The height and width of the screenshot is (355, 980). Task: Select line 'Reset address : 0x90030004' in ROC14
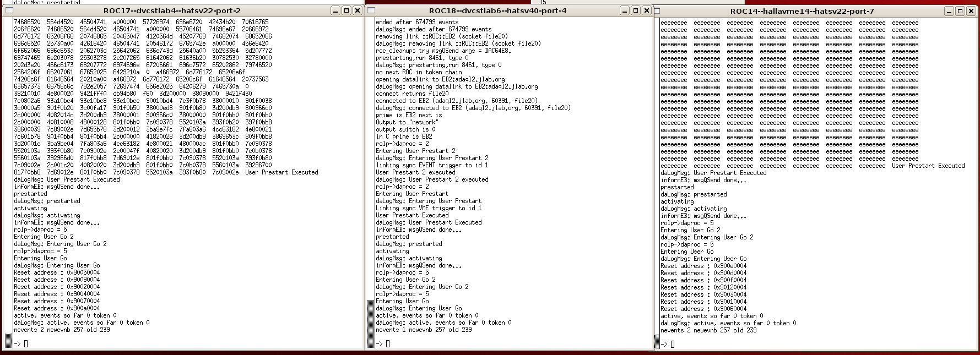(703, 294)
